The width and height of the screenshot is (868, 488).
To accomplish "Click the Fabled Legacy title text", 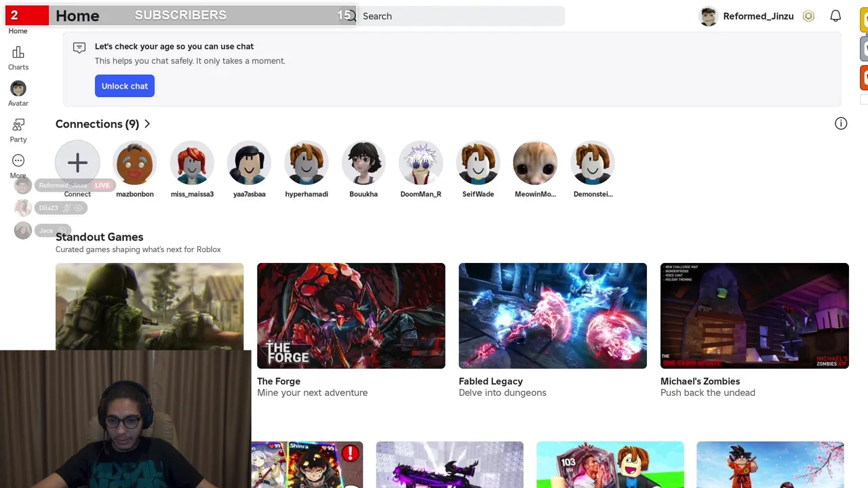I will [491, 381].
